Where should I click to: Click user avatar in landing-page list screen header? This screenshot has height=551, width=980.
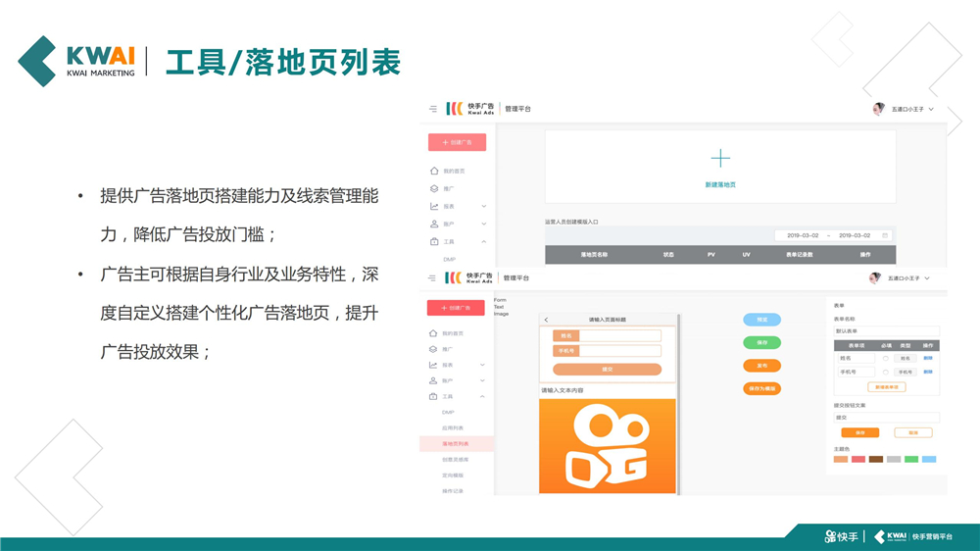(x=879, y=109)
